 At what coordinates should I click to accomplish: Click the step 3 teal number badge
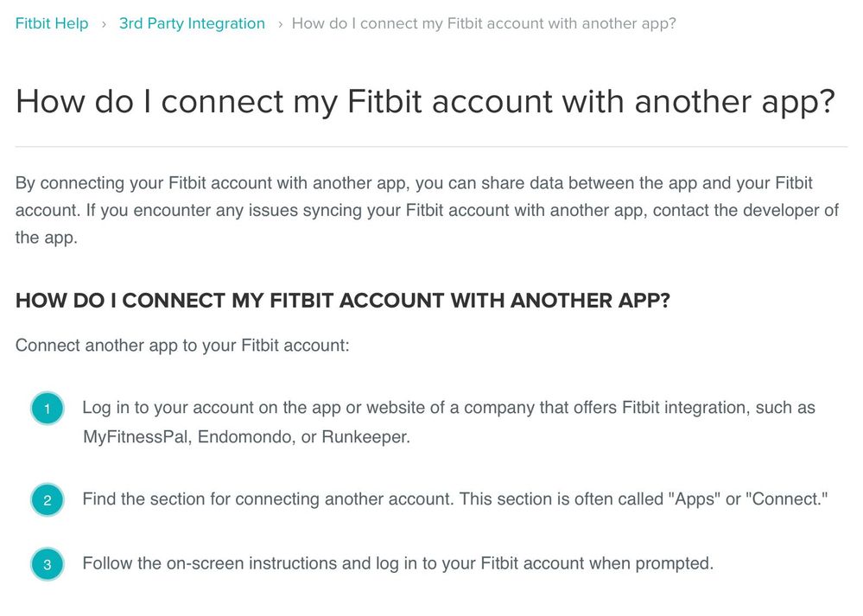48,564
